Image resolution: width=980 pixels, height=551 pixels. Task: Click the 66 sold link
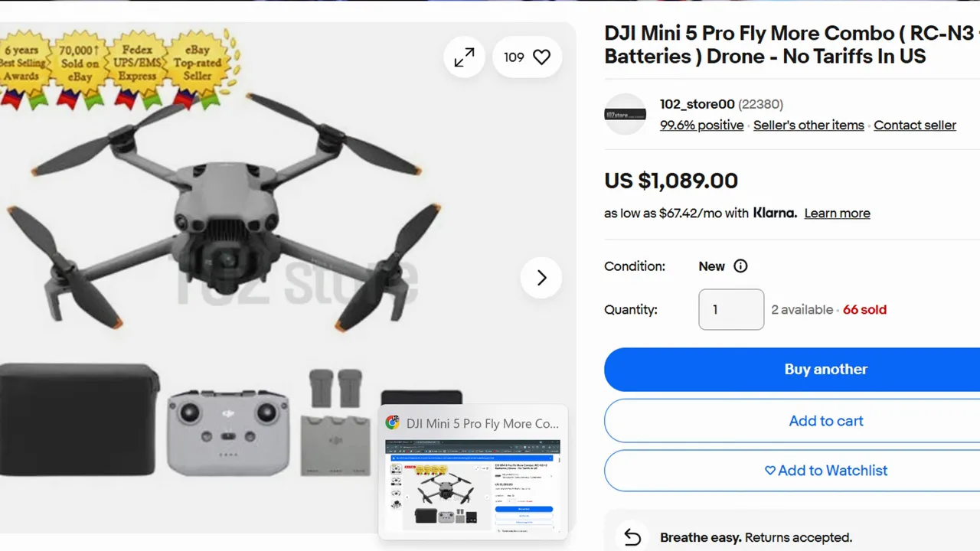tap(864, 310)
